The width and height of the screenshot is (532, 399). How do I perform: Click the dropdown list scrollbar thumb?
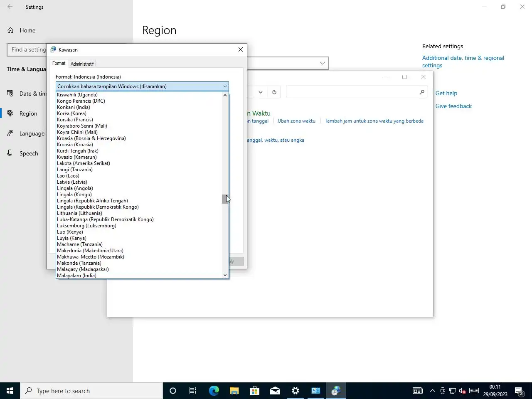pyautogui.click(x=225, y=199)
